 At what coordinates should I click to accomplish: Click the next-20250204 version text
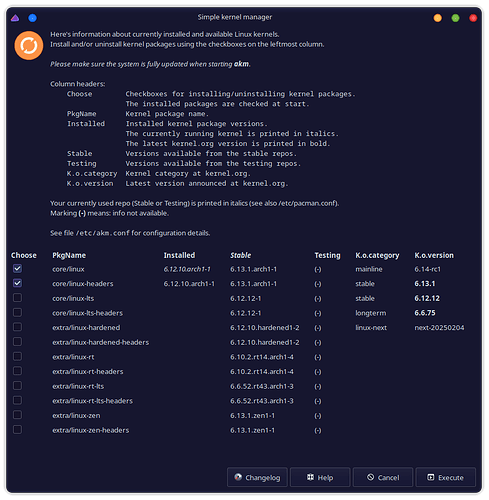click(439, 328)
